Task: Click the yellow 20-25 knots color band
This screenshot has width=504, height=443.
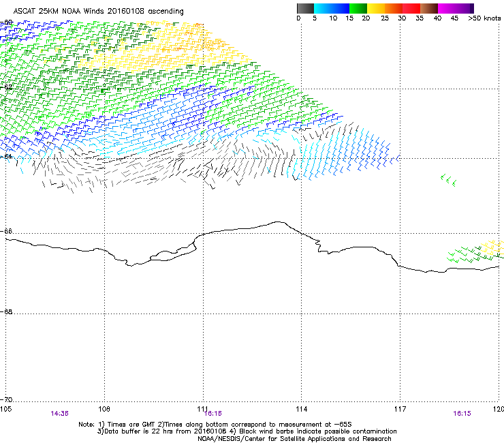Action: [x=376, y=8]
